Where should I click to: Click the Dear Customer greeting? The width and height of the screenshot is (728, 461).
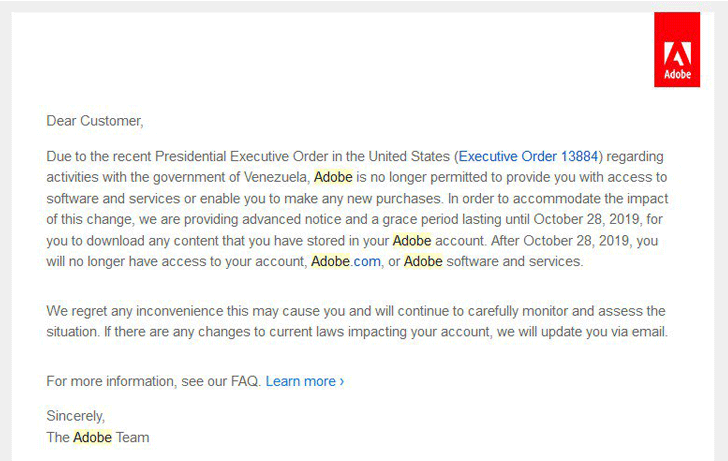95,121
